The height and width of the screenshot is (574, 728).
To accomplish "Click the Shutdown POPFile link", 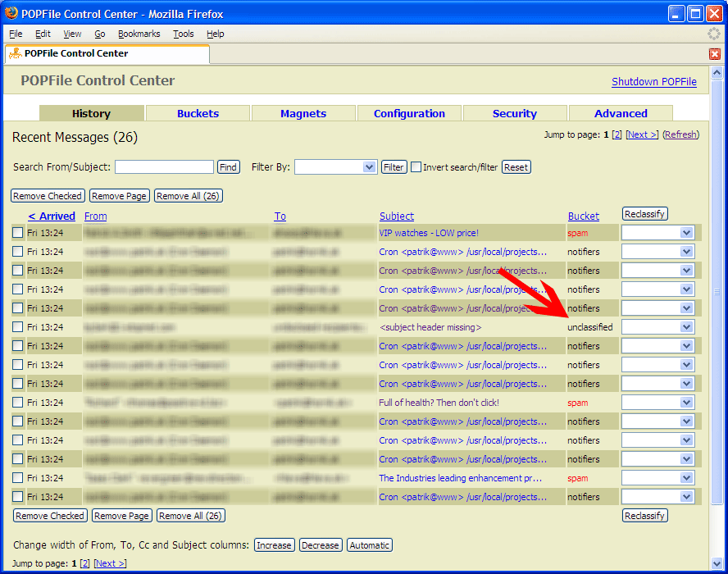I will [653, 82].
